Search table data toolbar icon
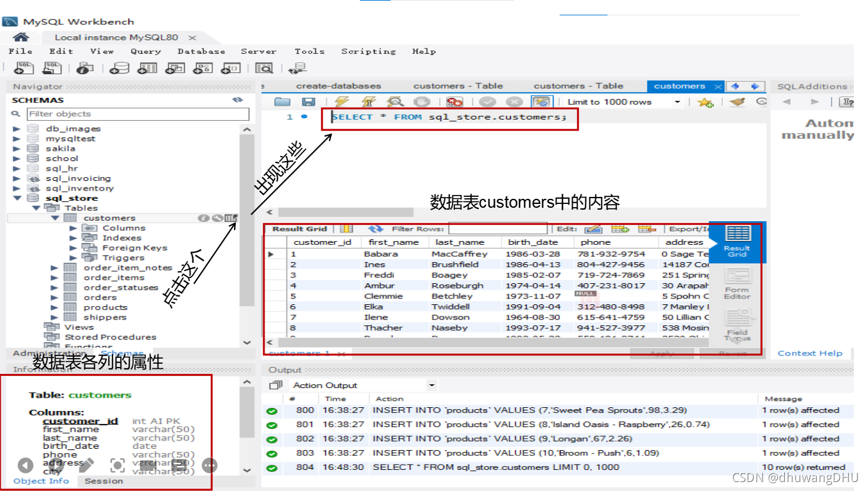Image resolution: width=868 pixels, height=491 pixels. (264, 68)
